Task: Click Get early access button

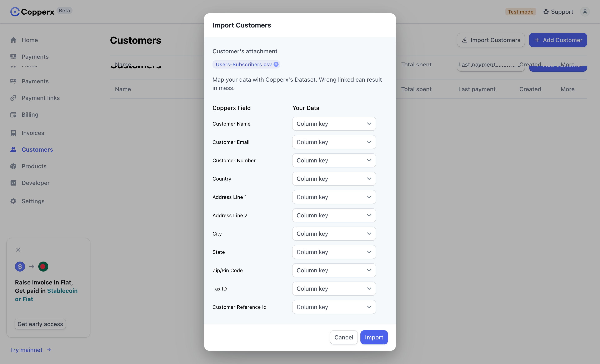Action: pyautogui.click(x=40, y=324)
